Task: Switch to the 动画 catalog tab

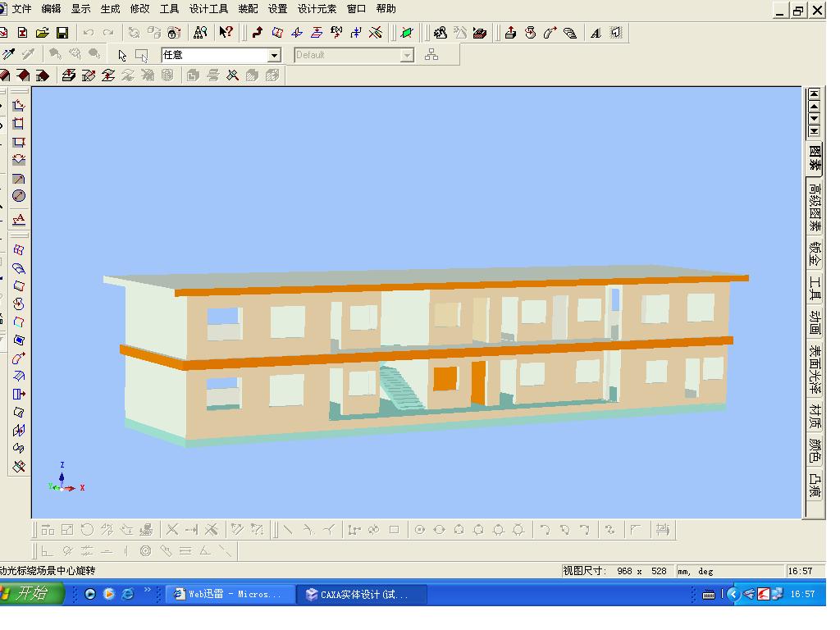Action: 815,322
